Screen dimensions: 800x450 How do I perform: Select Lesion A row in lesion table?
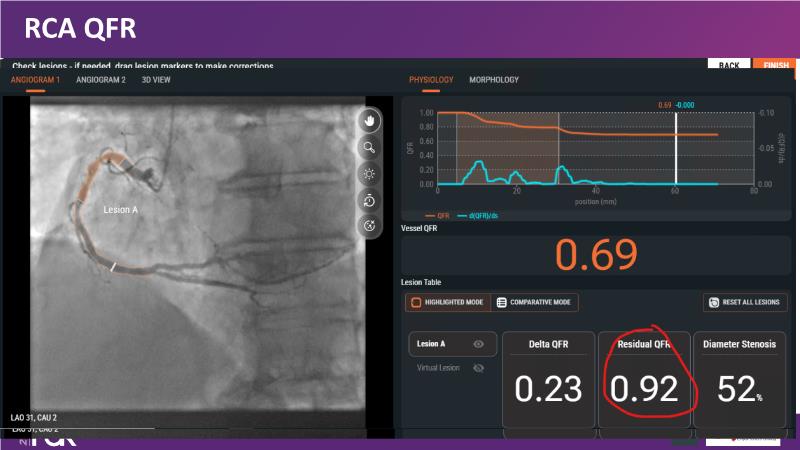431,344
